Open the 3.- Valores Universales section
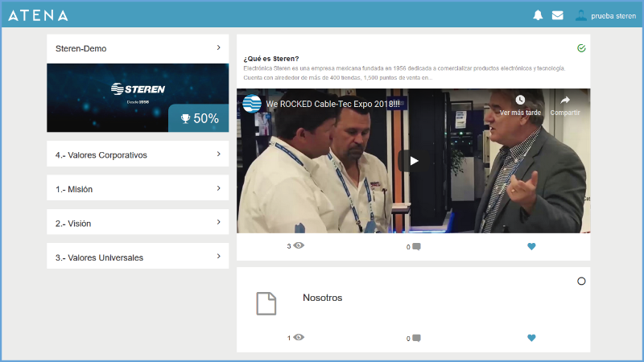The width and height of the screenshot is (644, 362). [x=138, y=256]
